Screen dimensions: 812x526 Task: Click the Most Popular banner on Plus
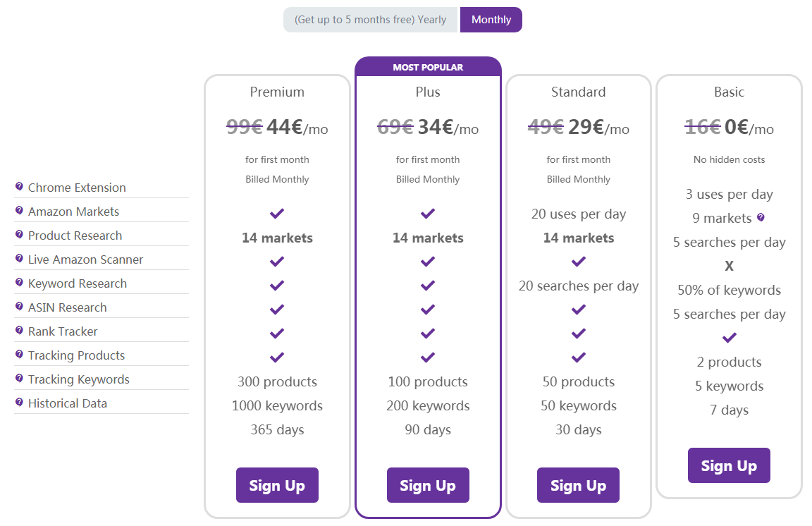pos(428,67)
